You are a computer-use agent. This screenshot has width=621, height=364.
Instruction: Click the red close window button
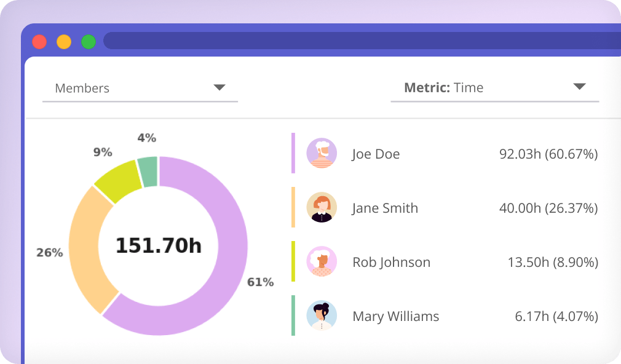click(x=39, y=42)
